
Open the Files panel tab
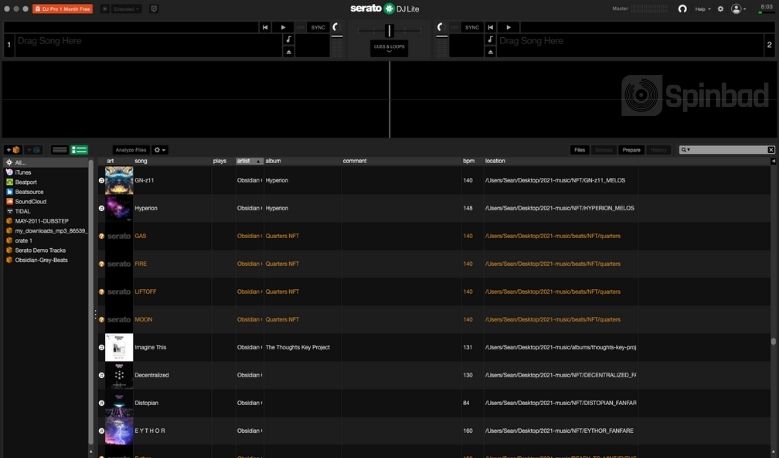click(579, 150)
